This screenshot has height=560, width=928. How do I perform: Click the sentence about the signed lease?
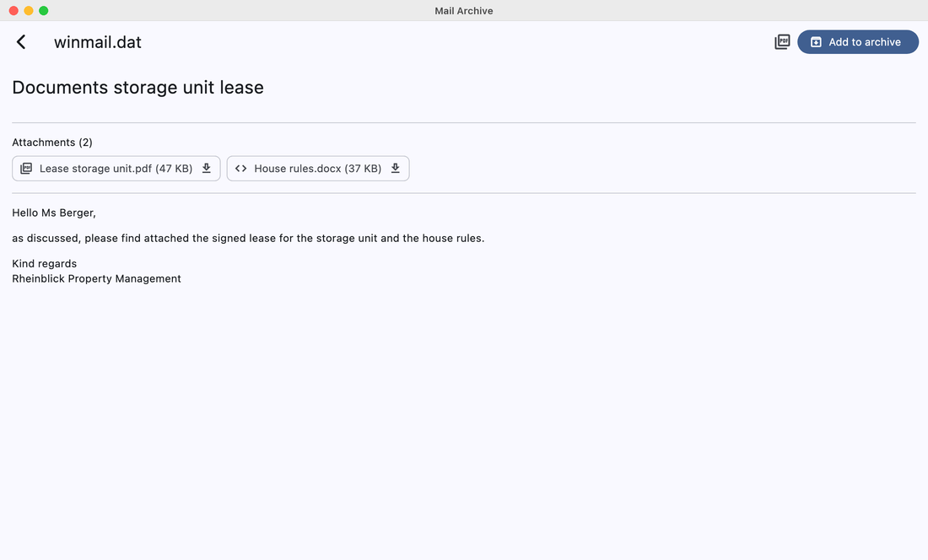pos(248,239)
